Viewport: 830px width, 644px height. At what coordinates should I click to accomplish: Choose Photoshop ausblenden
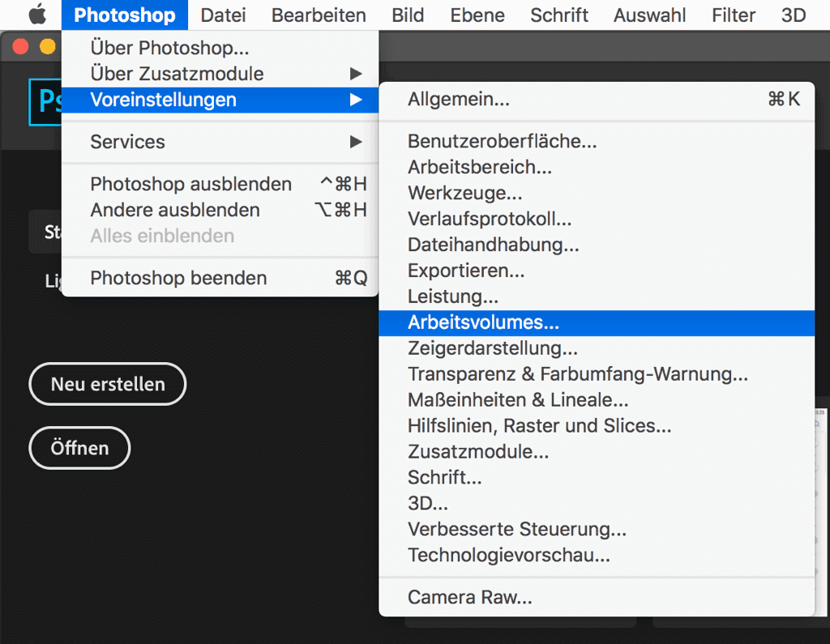coord(220,184)
